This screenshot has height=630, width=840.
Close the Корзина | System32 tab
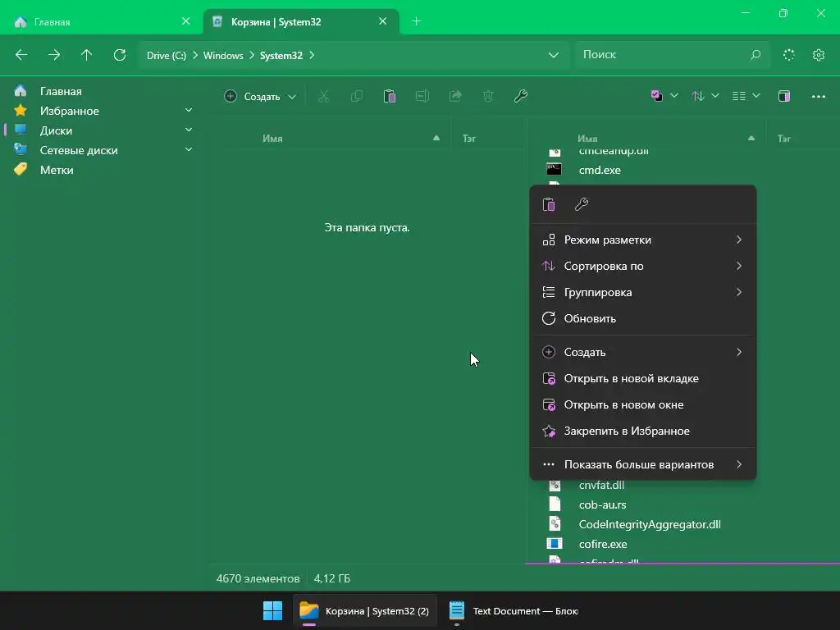point(382,21)
